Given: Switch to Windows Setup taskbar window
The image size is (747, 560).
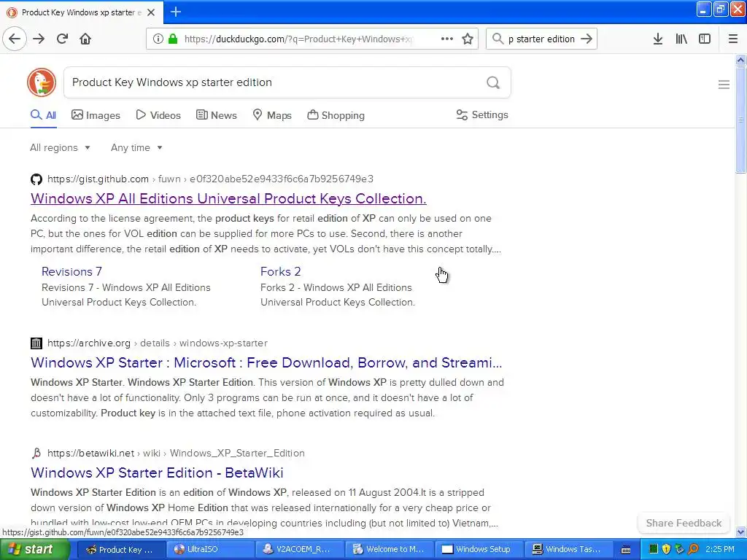Looking at the screenshot, I should pos(480,549).
